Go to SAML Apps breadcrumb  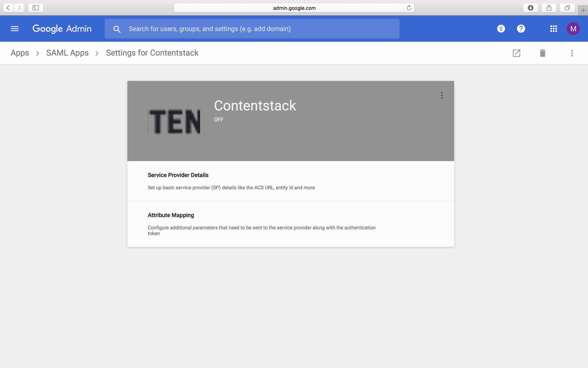pos(67,53)
